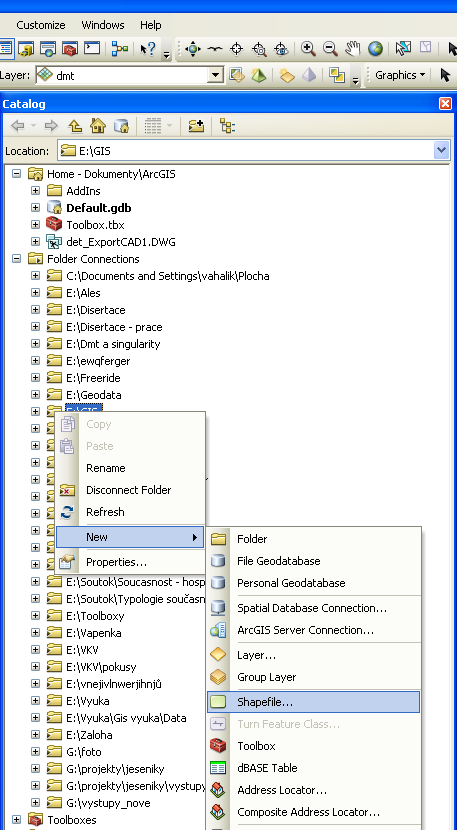Viewport: 457px width, 830px height.
Task: Expand the E:\Geodata folder node
Action: click(35, 394)
